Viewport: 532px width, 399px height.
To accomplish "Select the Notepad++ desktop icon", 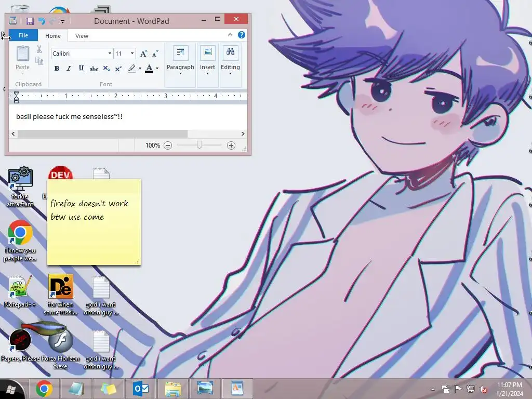I will click(x=20, y=291).
